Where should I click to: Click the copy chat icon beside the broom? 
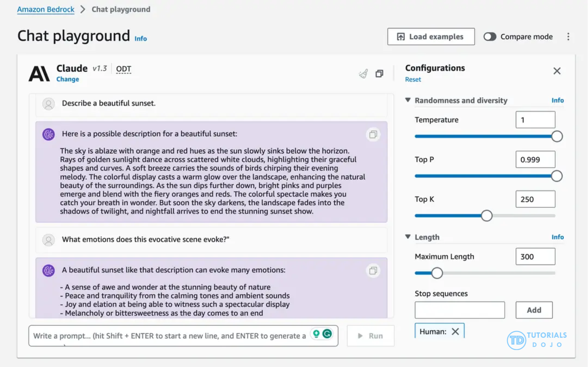click(379, 74)
